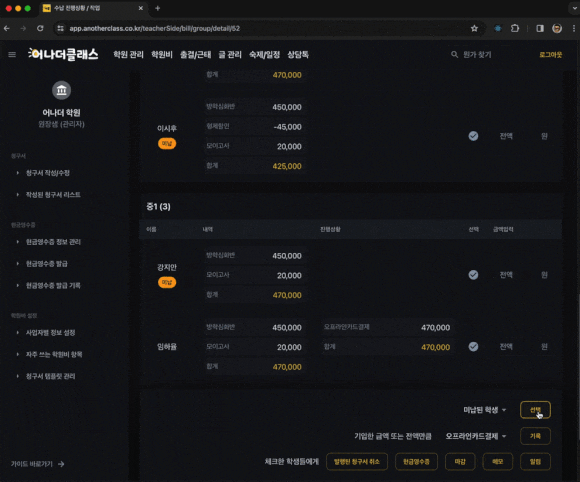Click the academy building avatar icon

pos(61,90)
